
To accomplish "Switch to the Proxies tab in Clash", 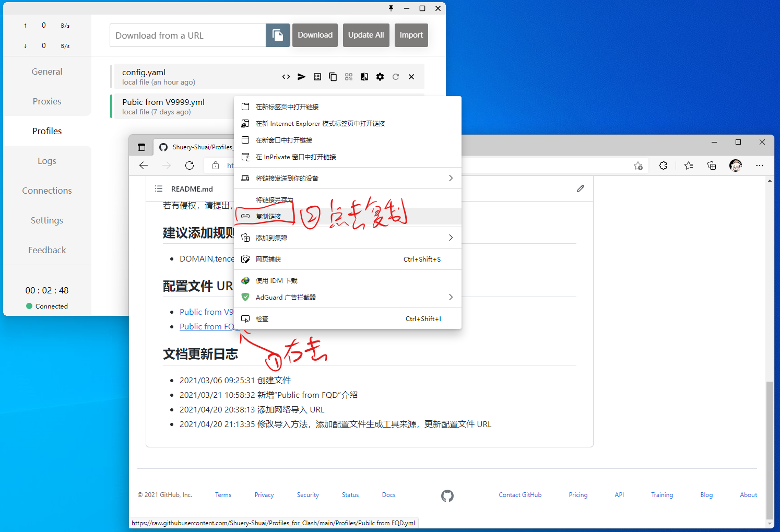I will [47, 101].
